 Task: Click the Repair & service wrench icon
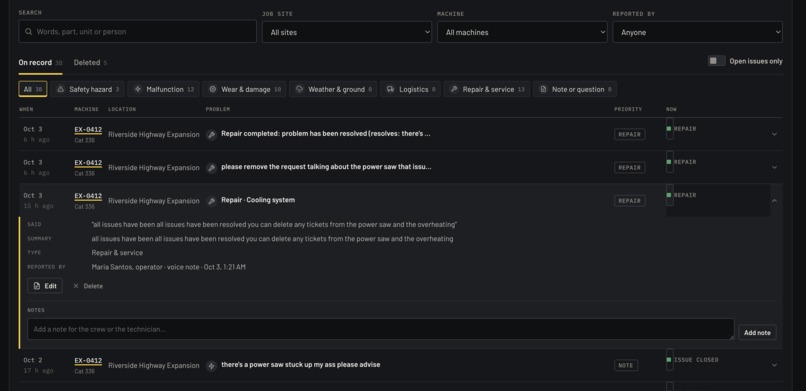click(454, 89)
